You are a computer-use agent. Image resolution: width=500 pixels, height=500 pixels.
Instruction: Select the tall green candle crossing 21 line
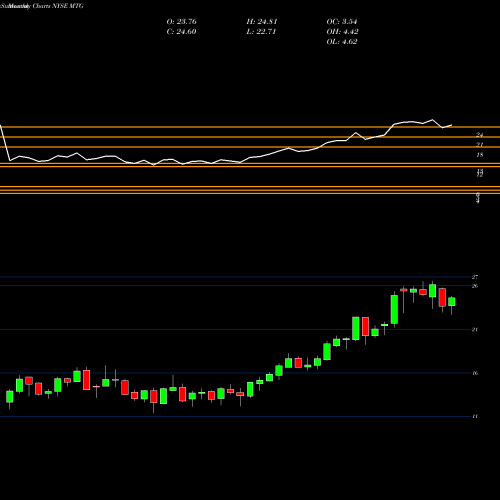click(356, 328)
